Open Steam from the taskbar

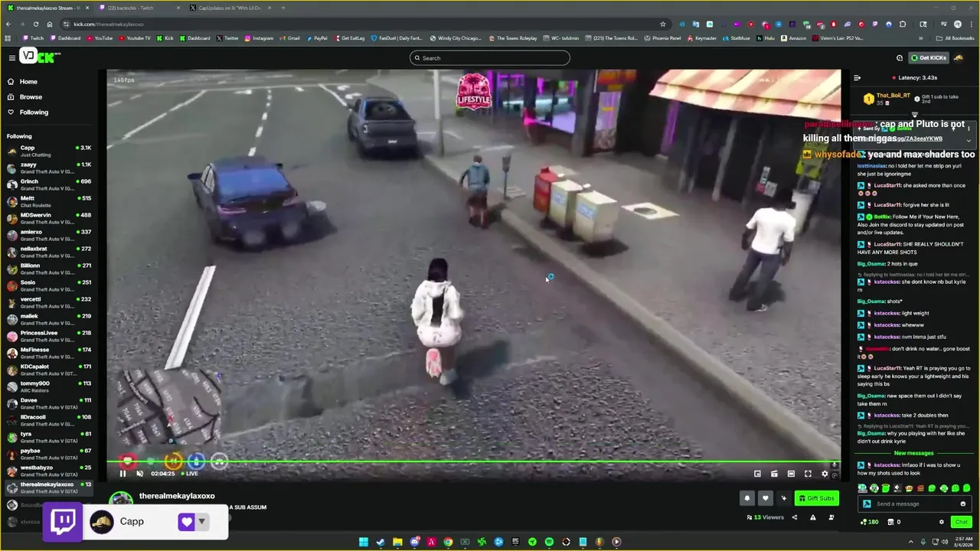coord(381,542)
